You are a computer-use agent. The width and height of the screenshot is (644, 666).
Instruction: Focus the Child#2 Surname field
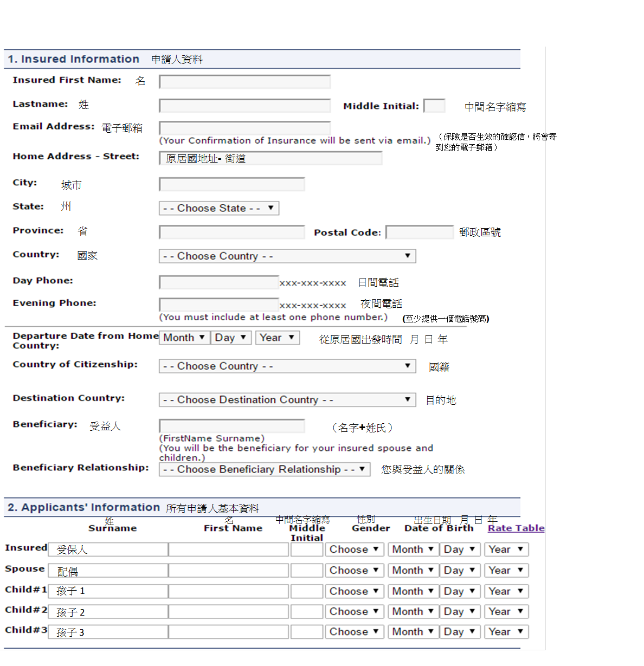[108, 612]
